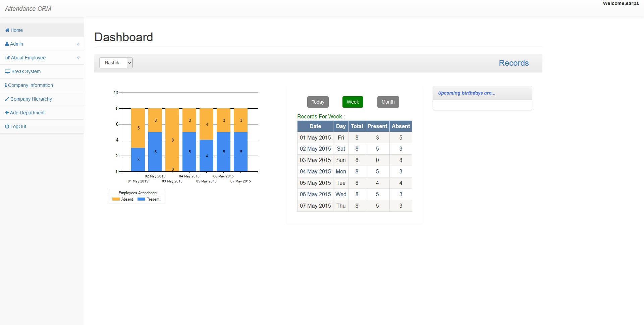Screen dimensions: 644x325
Task: Click the Welcome,sarps text
Action: point(621,4)
